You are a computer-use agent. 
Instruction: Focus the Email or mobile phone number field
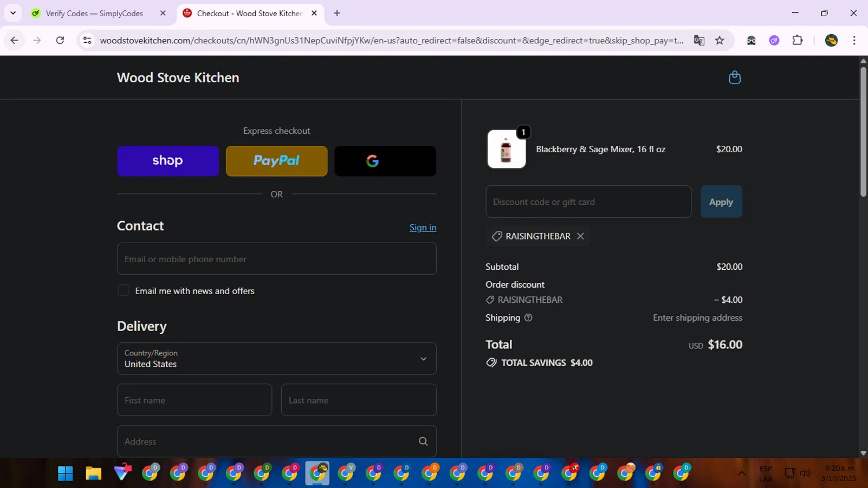click(277, 259)
